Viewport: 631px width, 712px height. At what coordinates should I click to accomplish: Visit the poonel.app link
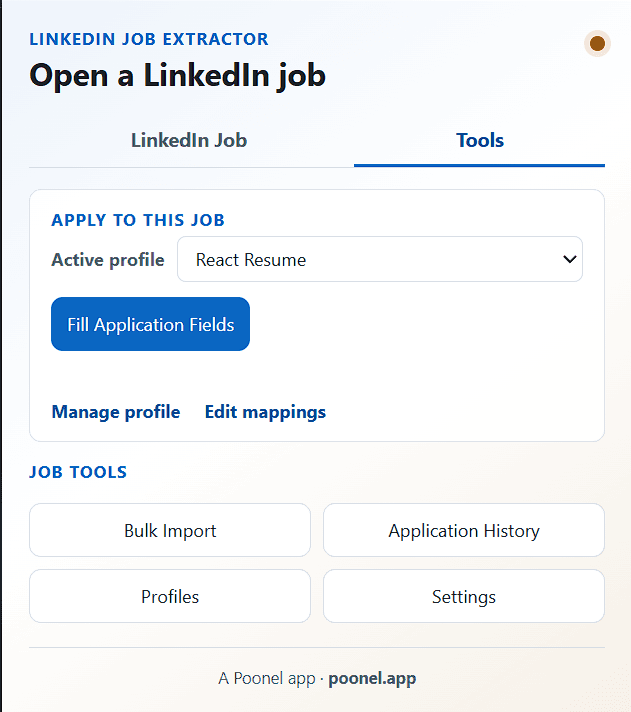(372, 678)
